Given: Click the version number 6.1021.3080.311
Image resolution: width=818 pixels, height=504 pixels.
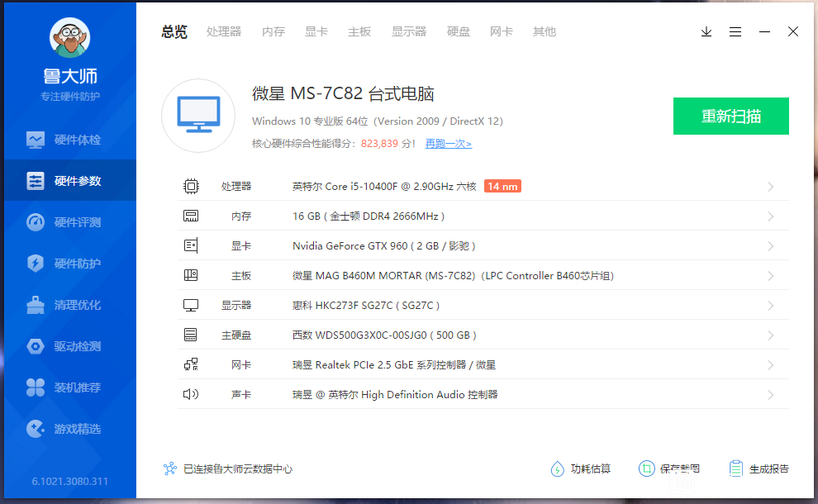Looking at the screenshot, I should click(x=70, y=481).
